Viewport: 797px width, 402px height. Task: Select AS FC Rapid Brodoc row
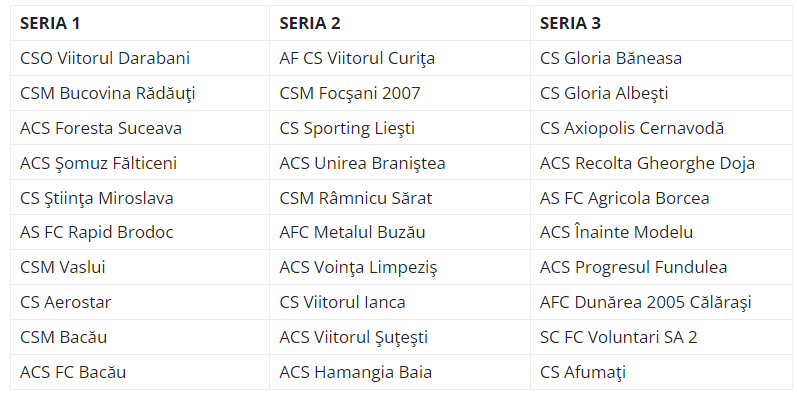(97, 232)
